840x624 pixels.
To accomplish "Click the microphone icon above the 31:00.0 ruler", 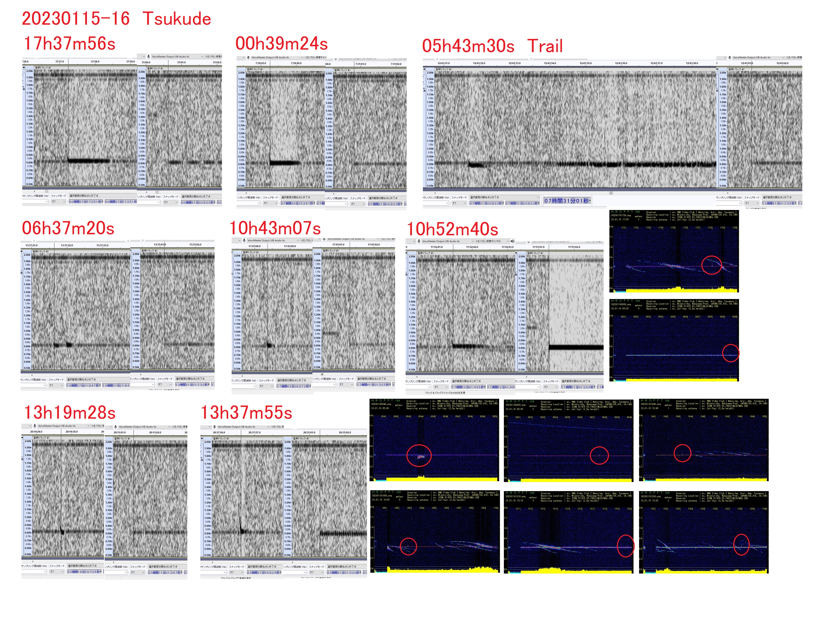I will [148, 57].
